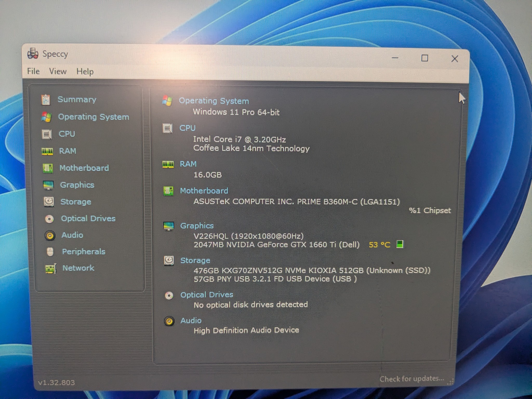This screenshot has height=399, width=532.
Task: Open the View menu
Action: [x=58, y=71]
